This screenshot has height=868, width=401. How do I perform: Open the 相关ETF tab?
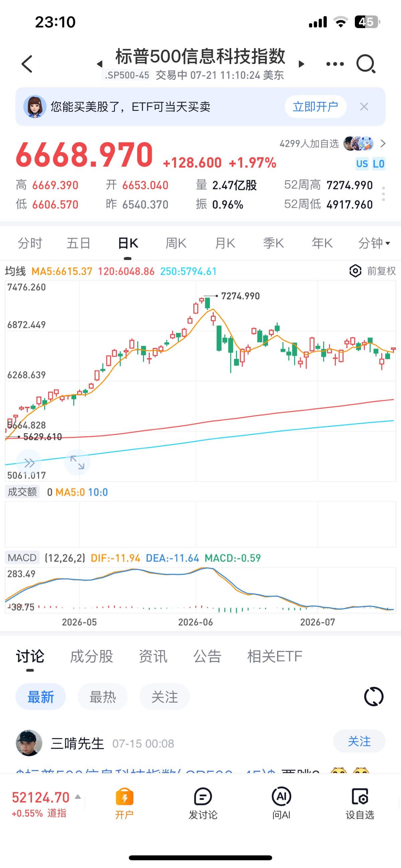coord(275,657)
